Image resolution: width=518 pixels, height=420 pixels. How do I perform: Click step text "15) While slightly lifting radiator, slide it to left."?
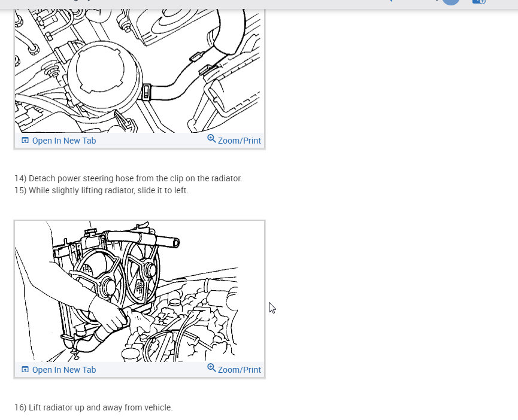101,191
